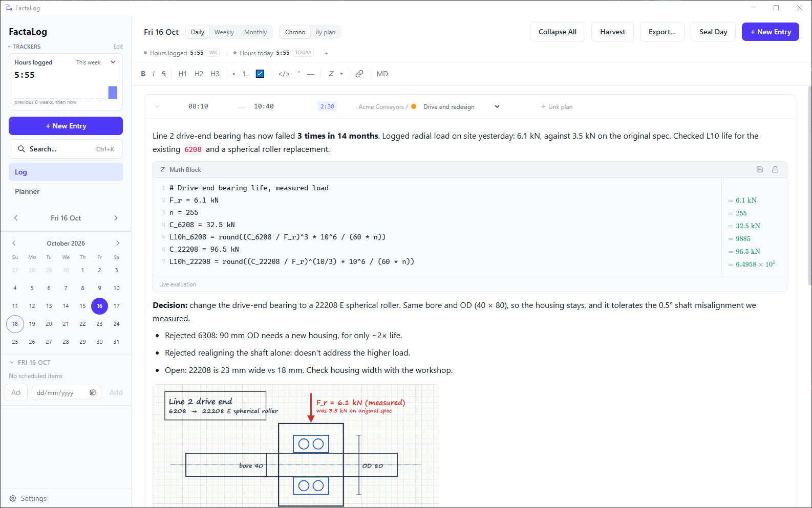
Task: Switch grouping to By plan
Action: pyautogui.click(x=326, y=32)
